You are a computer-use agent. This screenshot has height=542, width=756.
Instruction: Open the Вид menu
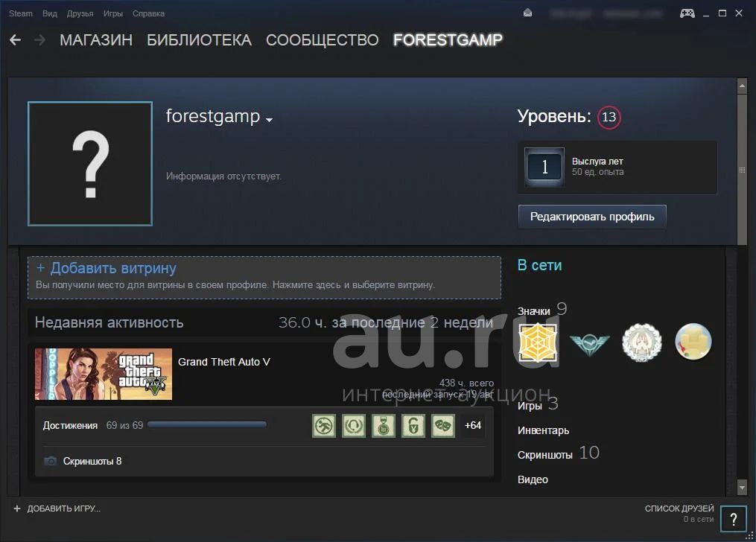coord(50,13)
